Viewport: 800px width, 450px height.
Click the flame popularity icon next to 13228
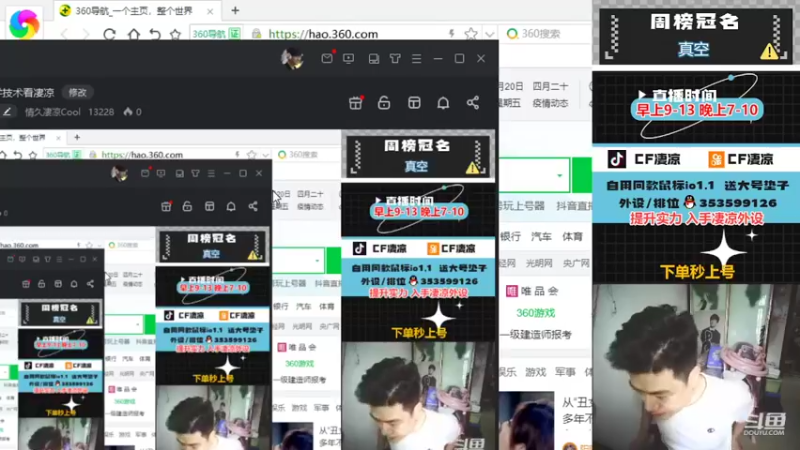pyautogui.click(x=128, y=111)
